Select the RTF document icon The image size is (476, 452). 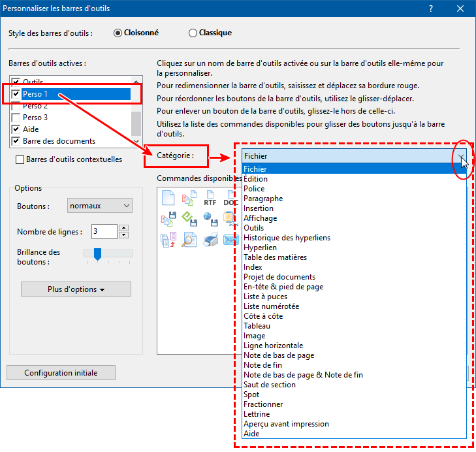[210, 197]
